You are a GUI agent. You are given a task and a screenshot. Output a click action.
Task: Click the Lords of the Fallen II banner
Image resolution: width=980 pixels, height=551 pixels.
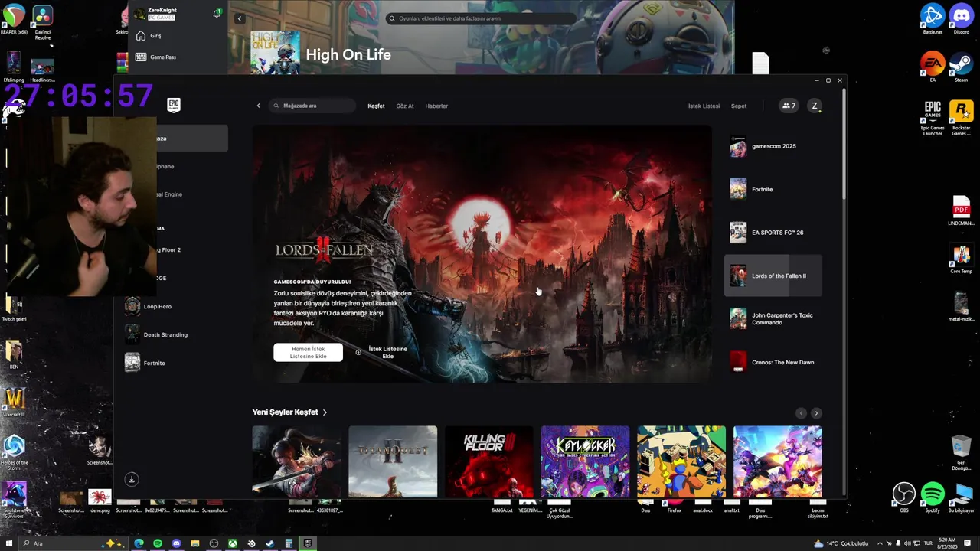482,254
